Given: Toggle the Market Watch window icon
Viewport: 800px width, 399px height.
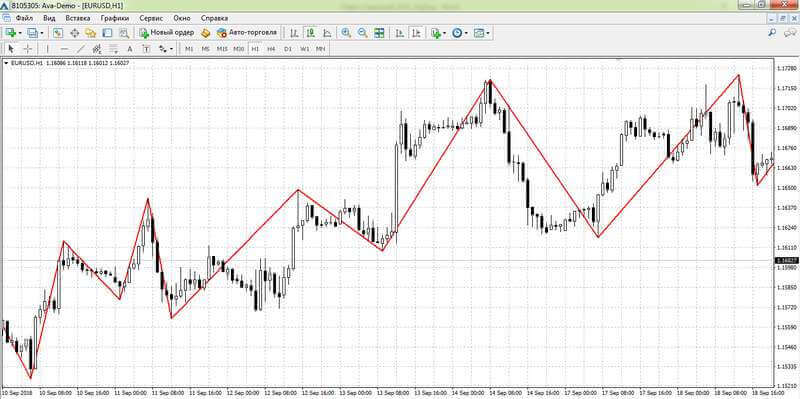Looking at the screenshot, I should coord(58,33).
